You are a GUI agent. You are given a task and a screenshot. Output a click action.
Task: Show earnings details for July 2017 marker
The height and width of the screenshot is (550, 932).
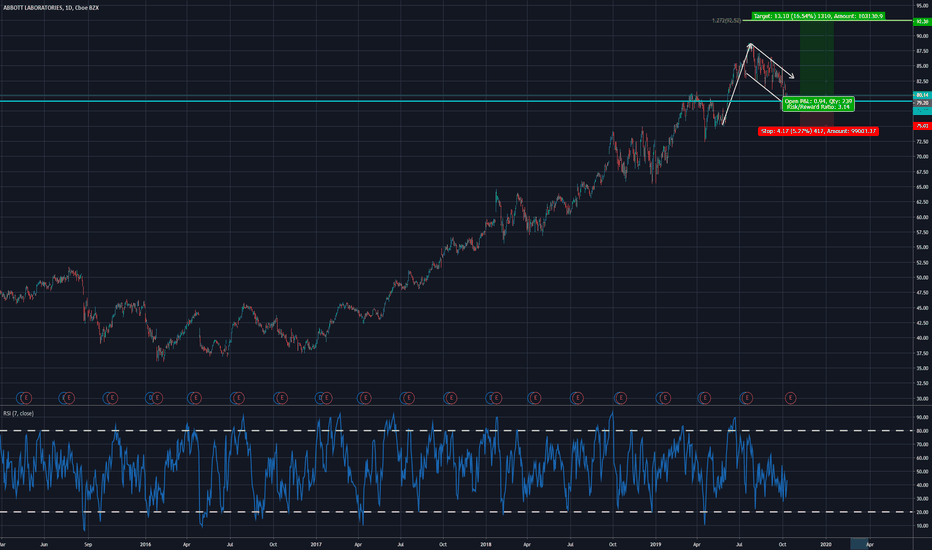click(x=408, y=398)
